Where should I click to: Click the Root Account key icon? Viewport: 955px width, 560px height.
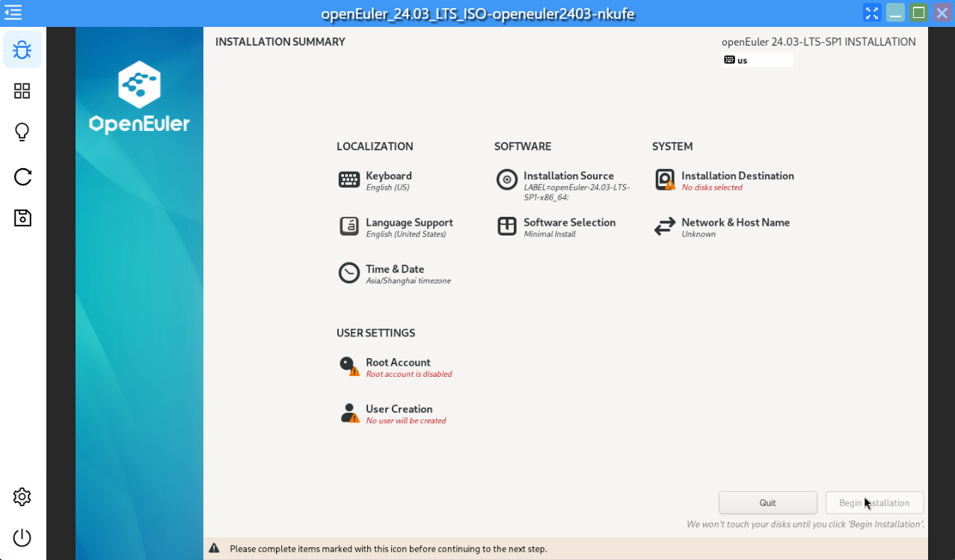(x=349, y=366)
